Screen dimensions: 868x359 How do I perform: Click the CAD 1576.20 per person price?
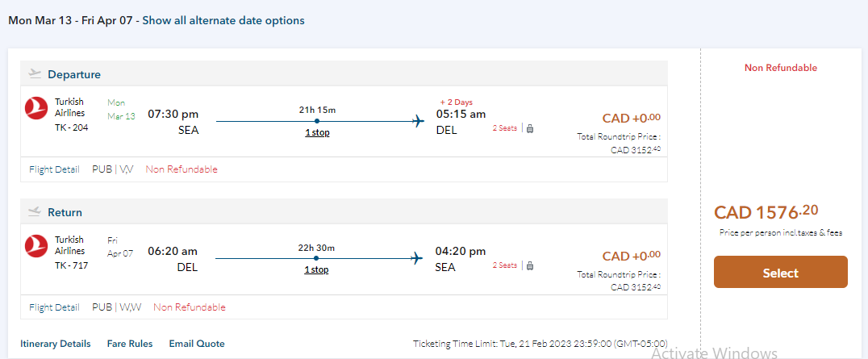[x=766, y=212]
